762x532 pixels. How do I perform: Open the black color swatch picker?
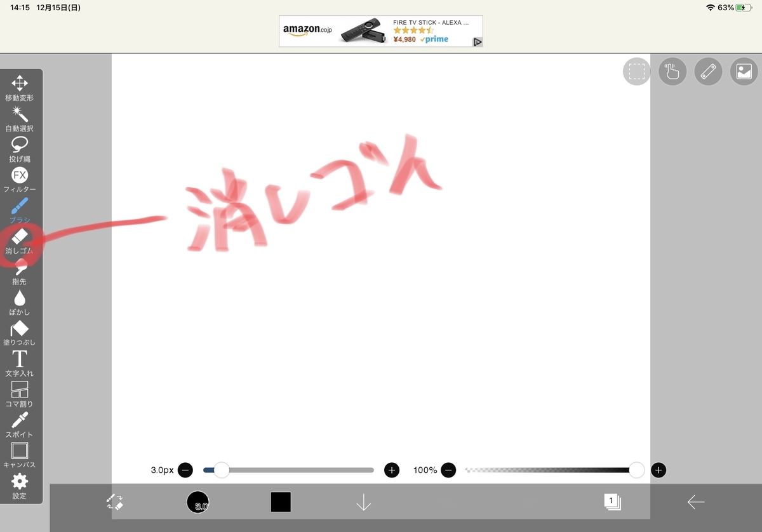click(x=280, y=502)
